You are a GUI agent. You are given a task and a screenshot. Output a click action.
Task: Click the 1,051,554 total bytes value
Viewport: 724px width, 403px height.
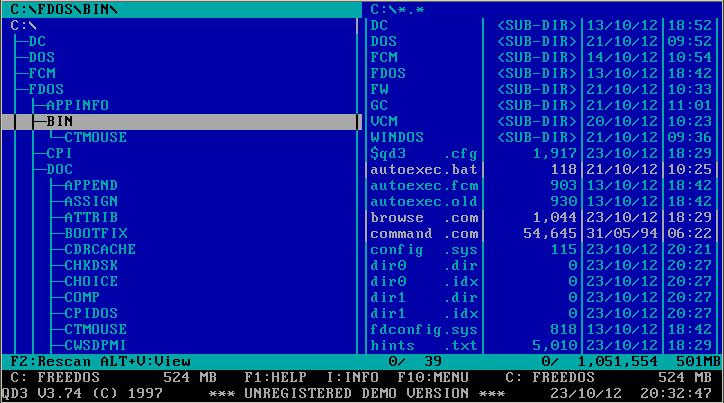(x=618, y=361)
